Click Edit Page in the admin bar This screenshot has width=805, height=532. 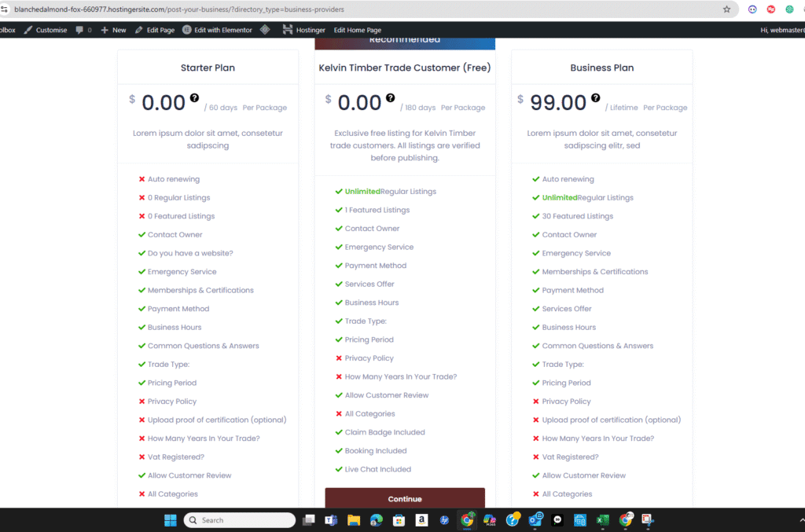[x=155, y=30]
